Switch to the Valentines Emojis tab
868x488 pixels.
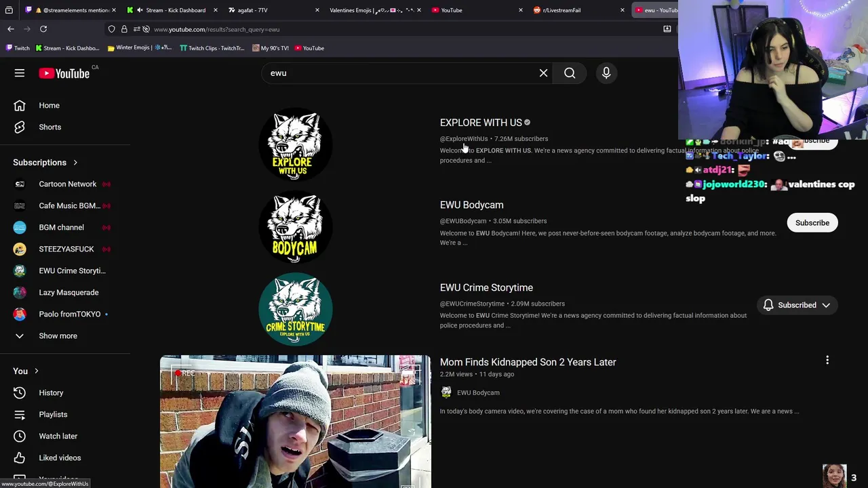tap(376, 10)
